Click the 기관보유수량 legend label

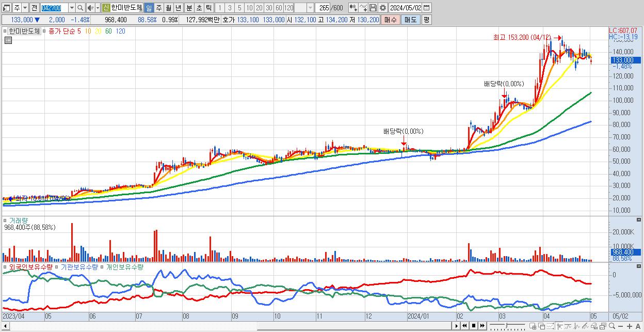[x=79, y=267]
